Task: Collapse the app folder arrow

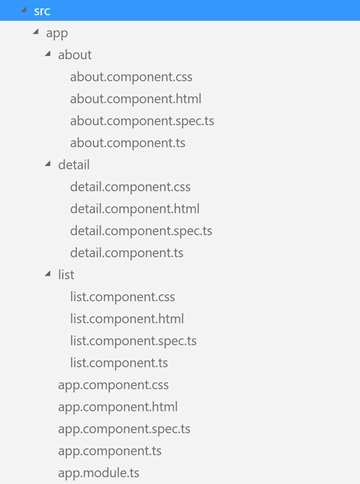Action: coord(36,32)
